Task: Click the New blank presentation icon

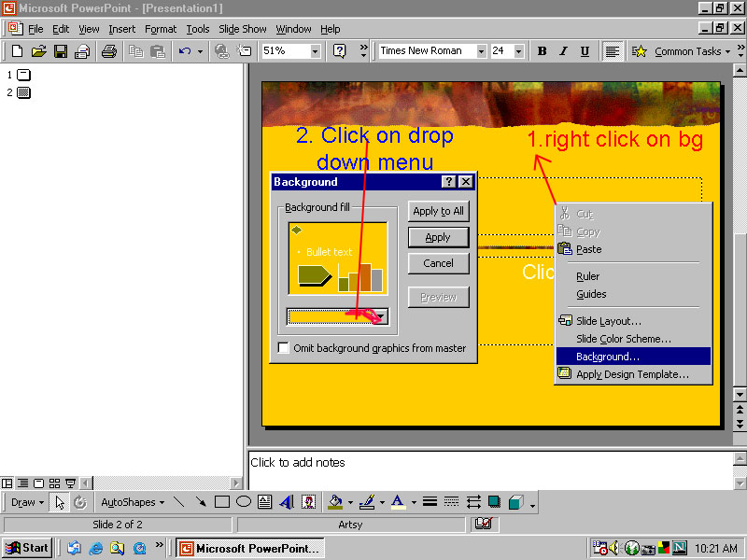Action: point(17,51)
